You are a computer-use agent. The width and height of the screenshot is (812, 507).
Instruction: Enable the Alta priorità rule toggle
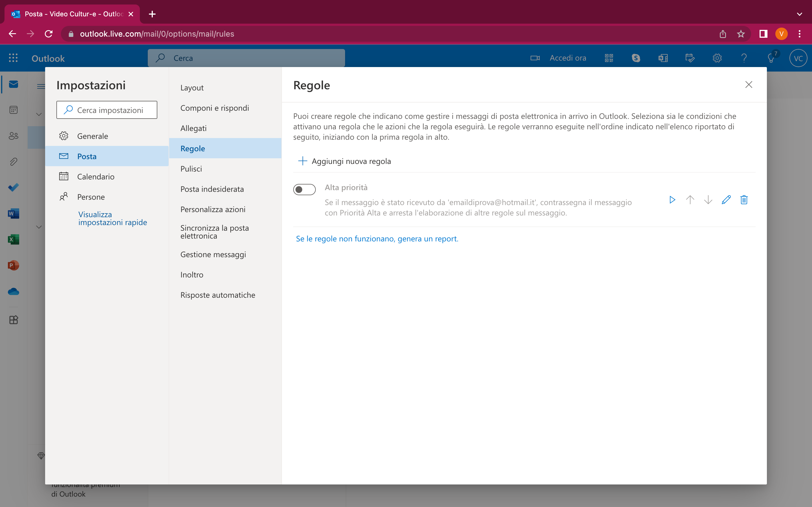[304, 190]
